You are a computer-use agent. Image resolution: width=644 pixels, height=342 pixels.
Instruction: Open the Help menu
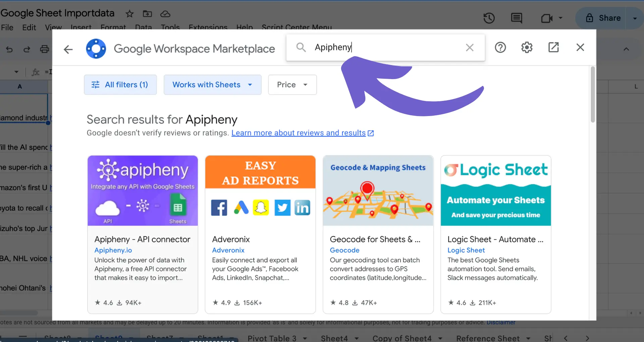point(245,27)
